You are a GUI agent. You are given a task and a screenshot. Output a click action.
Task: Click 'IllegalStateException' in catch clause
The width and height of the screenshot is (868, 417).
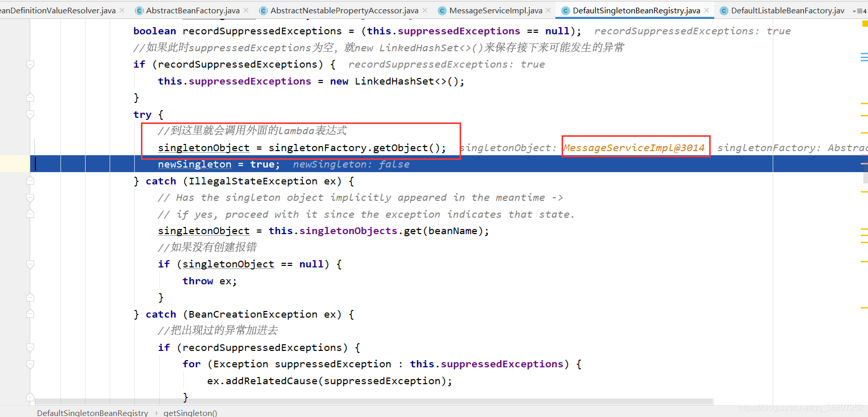coord(253,181)
